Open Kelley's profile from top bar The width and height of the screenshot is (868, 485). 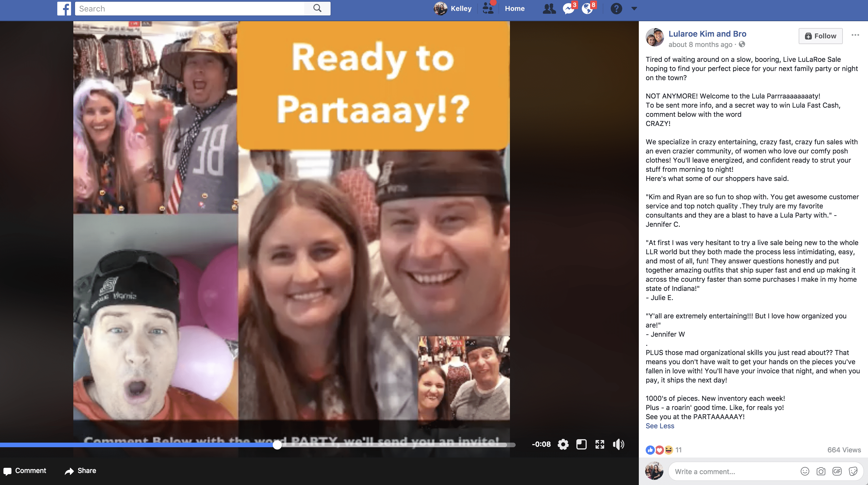[x=453, y=8]
